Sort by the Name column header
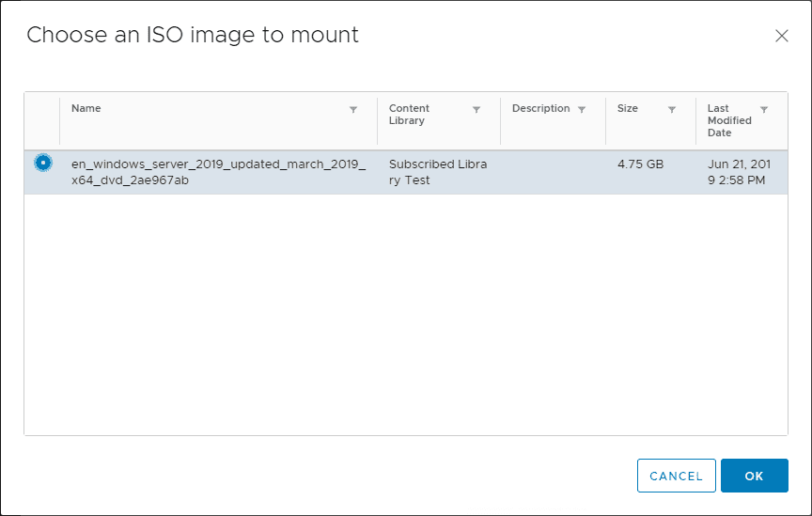The image size is (812, 516). (x=86, y=108)
